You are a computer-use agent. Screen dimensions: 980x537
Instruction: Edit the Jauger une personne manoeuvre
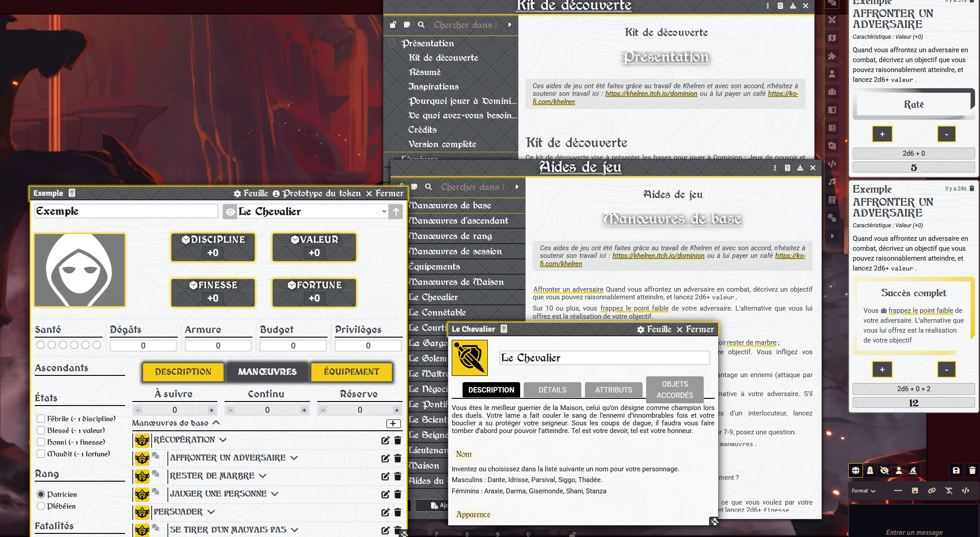(385, 494)
